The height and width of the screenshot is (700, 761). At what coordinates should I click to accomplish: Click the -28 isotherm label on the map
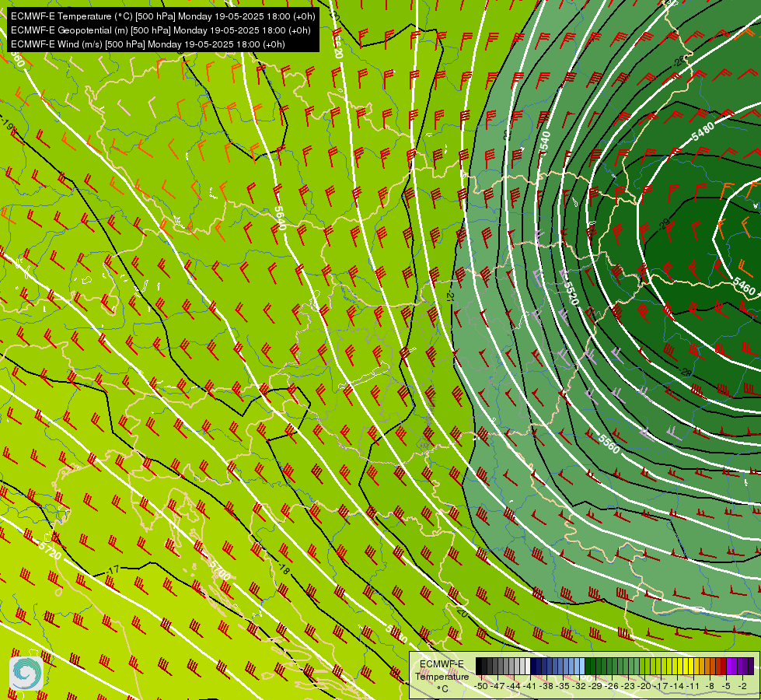pyautogui.click(x=686, y=372)
